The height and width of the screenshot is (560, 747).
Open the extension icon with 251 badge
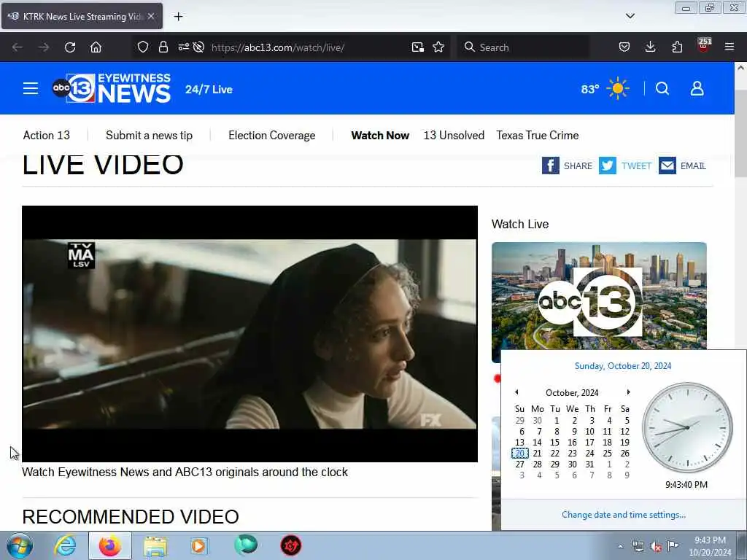[703, 45]
